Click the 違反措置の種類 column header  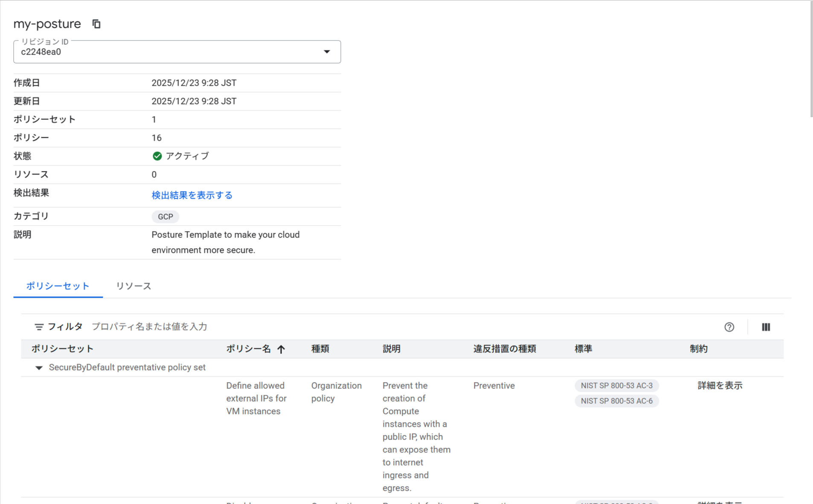(504, 349)
